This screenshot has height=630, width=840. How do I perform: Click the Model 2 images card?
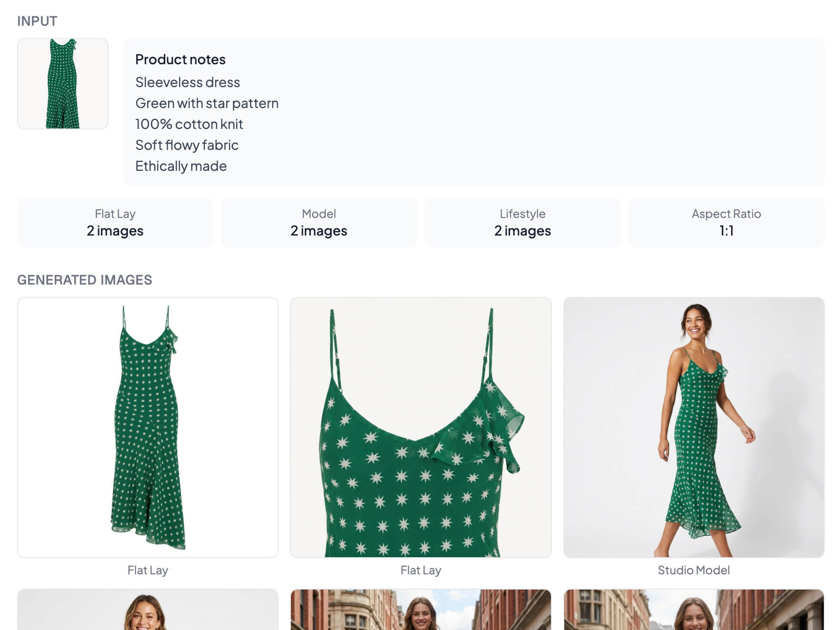tap(319, 223)
